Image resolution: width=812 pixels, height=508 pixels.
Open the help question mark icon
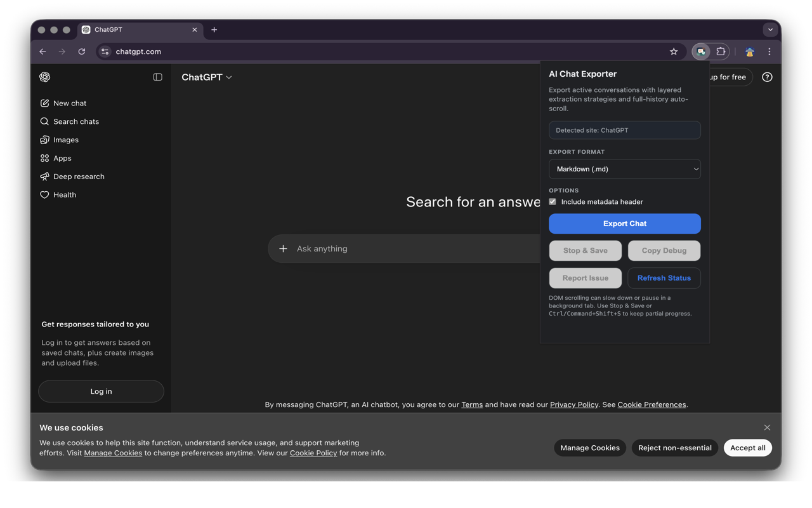click(x=767, y=77)
